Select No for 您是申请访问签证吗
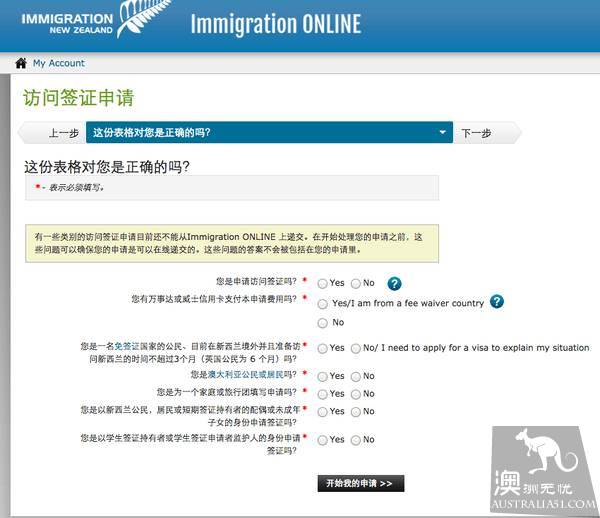 pyautogui.click(x=356, y=283)
